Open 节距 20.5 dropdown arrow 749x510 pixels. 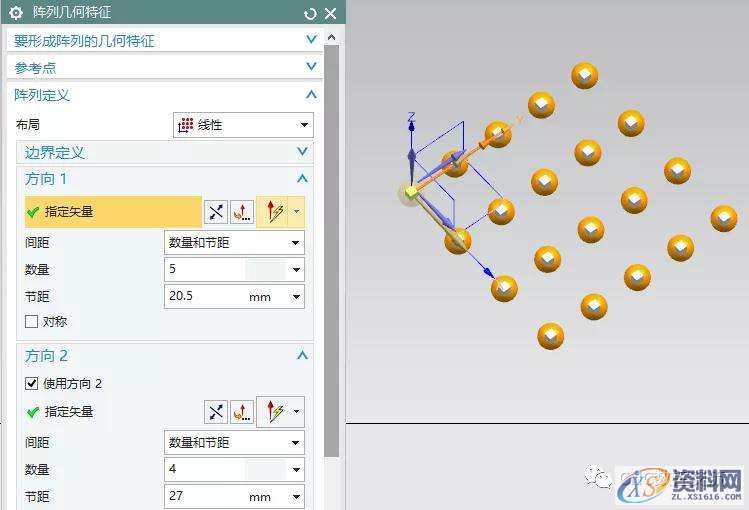(296, 297)
